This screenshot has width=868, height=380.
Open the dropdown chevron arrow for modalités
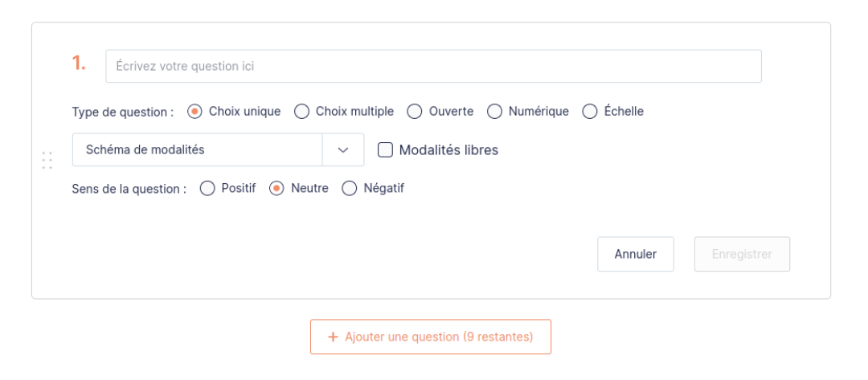(x=343, y=150)
